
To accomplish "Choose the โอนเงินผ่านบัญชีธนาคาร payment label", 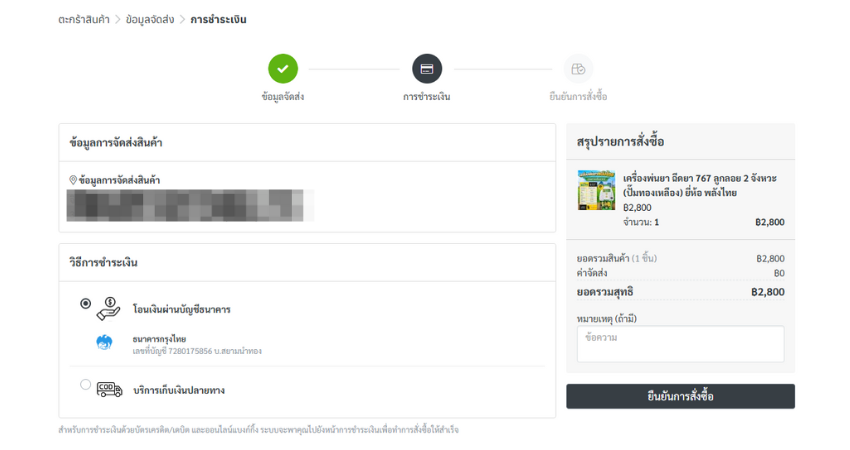I will (182, 310).
